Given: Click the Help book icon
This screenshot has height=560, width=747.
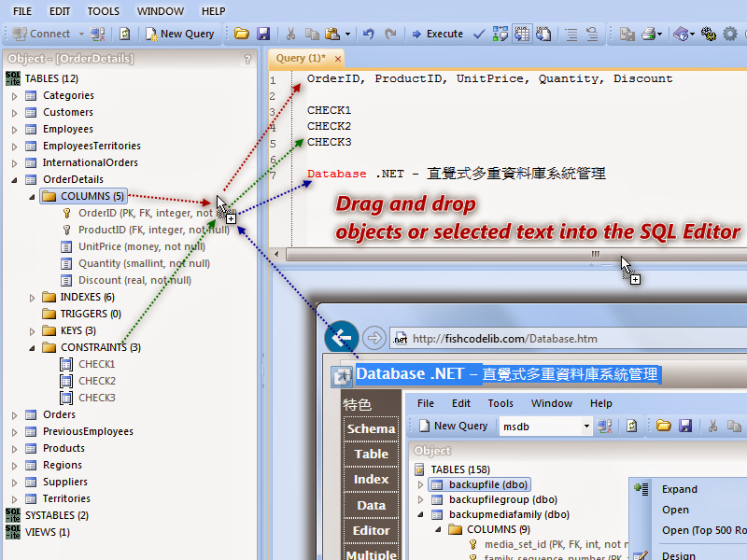Looking at the screenshot, I should tap(681, 34).
